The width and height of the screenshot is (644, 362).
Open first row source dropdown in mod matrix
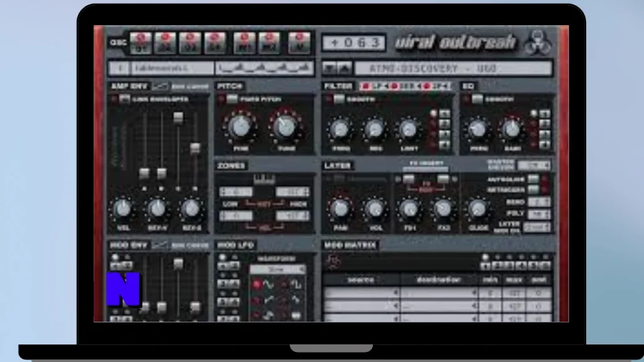(x=362, y=293)
